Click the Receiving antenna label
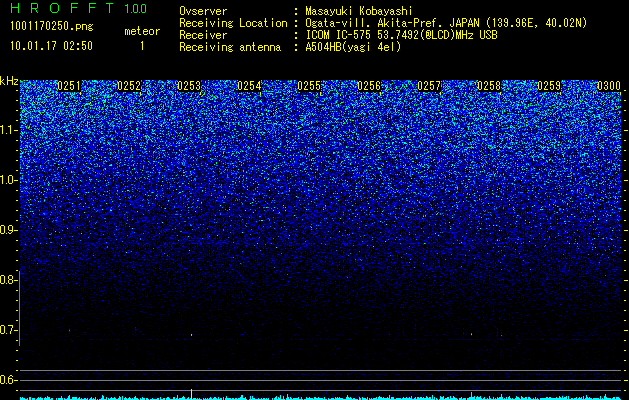The image size is (629, 400). (x=230, y=47)
